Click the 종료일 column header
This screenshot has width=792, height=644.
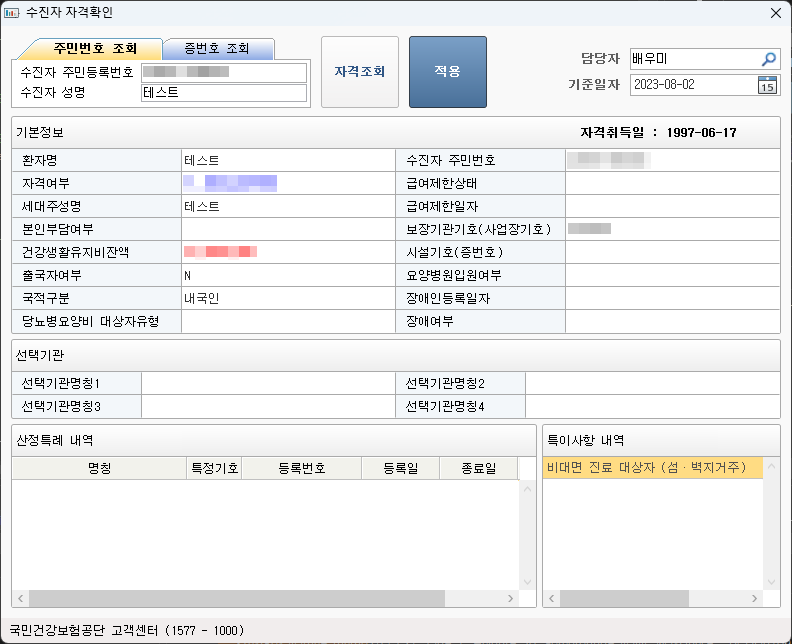pyautogui.click(x=478, y=468)
